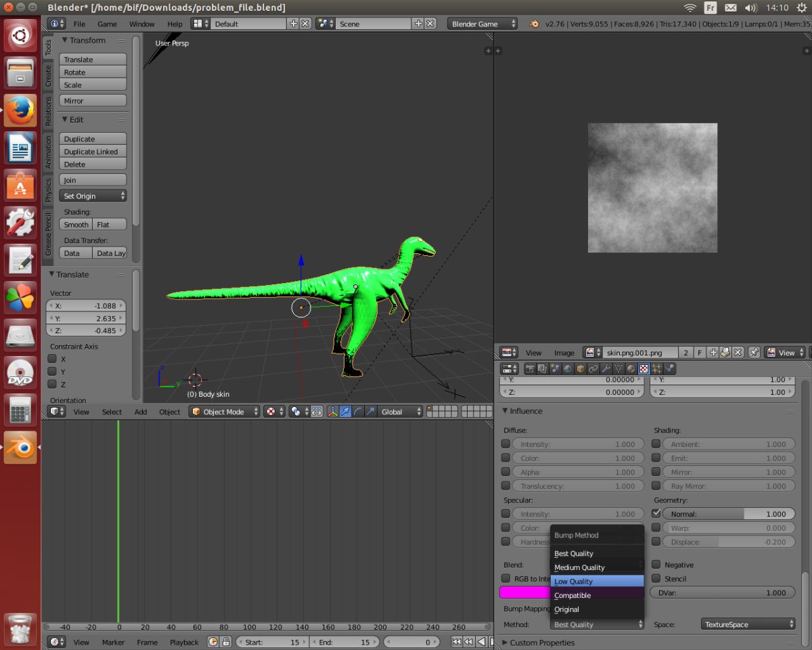Select the scale manipulator icon
Viewport: 812px width, 650px height.
coord(369,412)
